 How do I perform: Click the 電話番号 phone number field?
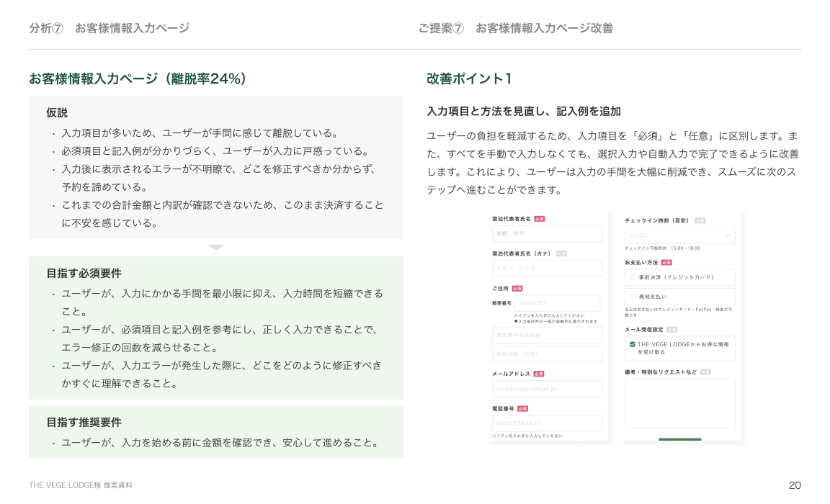[547, 423]
